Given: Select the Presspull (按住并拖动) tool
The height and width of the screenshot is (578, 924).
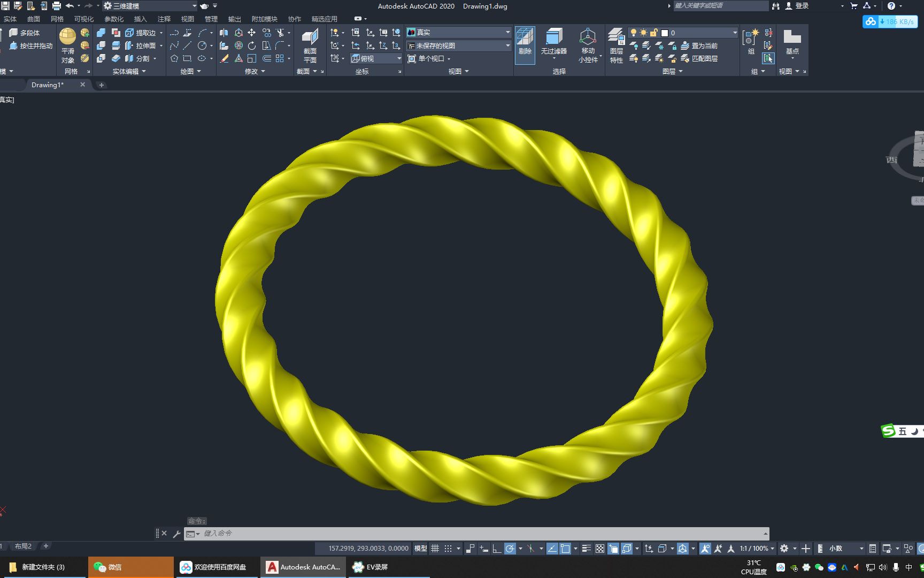Looking at the screenshot, I should tap(31, 46).
